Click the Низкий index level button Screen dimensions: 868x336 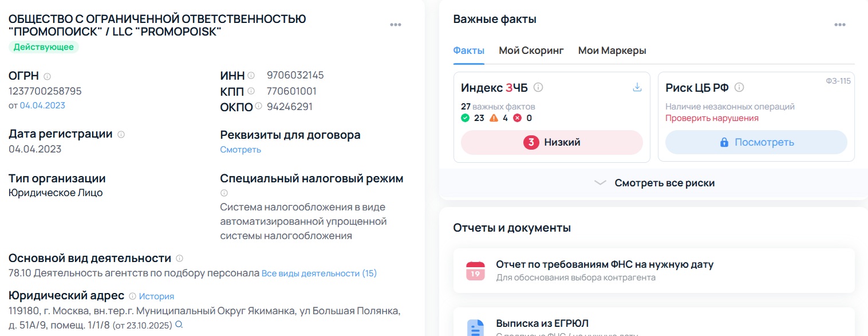click(x=552, y=142)
